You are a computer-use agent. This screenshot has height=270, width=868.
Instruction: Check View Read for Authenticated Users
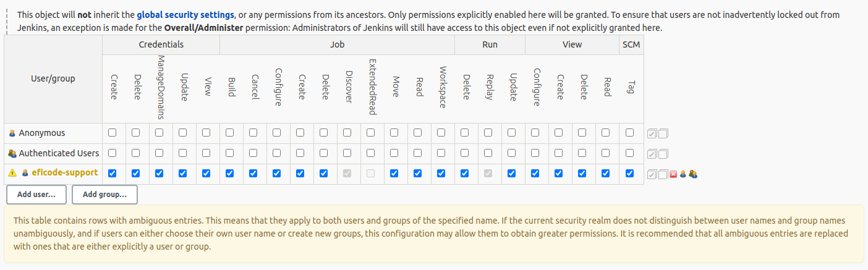606,153
